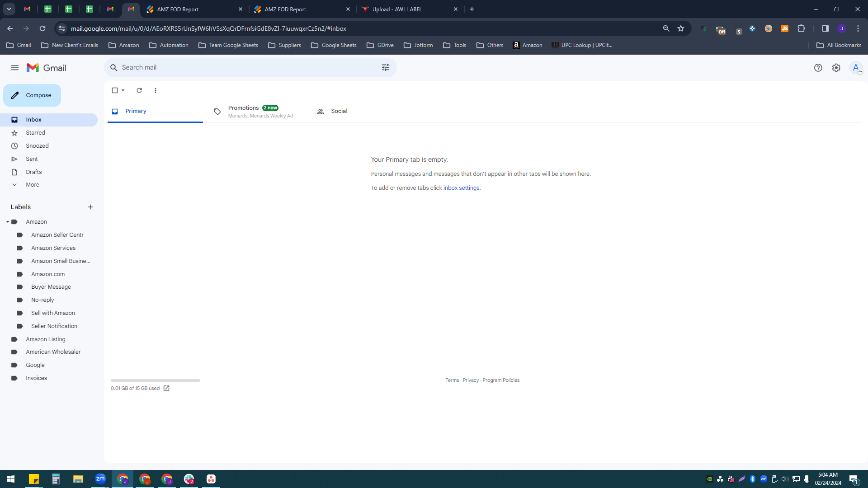Image resolution: width=868 pixels, height=488 pixels.
Task: Open the Team Google Sheets bookmark folder
Action: pos(228,45)
